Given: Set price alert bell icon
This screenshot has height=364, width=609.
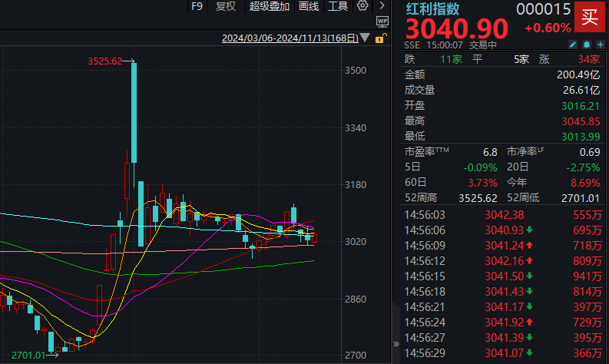Looking at the screenshot, I should [587, 45].
